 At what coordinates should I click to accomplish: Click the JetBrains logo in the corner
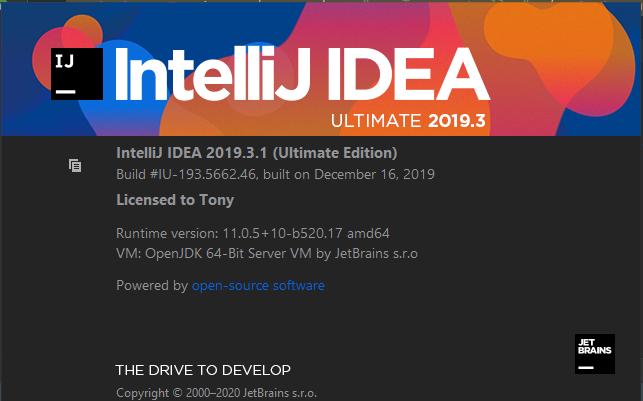[x=595, y=354]
